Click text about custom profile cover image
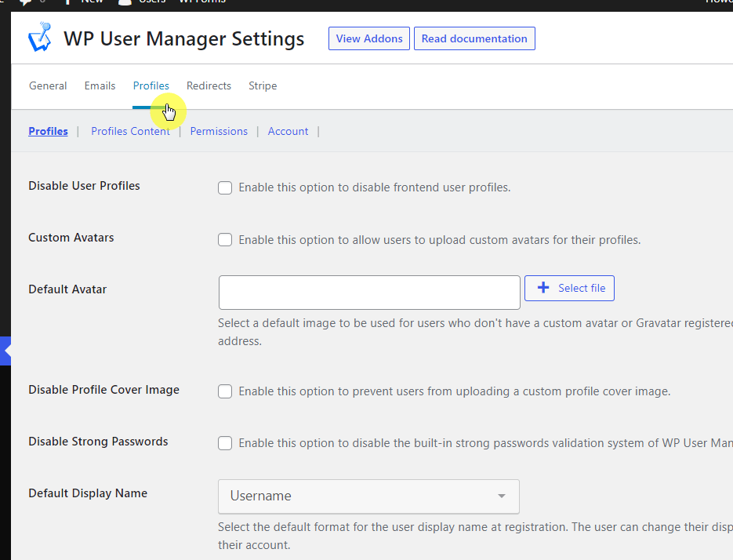Viewport: 733px width, 560px height. 455,391
